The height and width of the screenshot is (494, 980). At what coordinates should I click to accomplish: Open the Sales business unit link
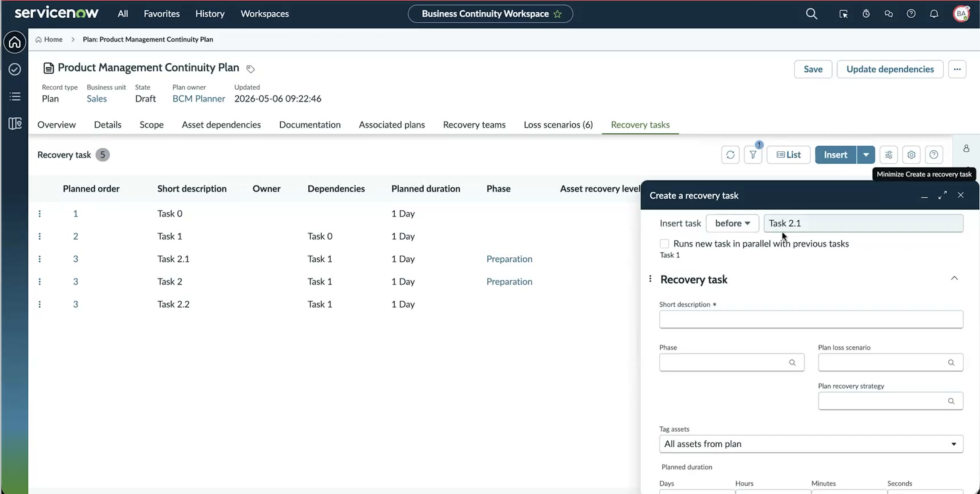pyautogui.click(x=97, y=99)
